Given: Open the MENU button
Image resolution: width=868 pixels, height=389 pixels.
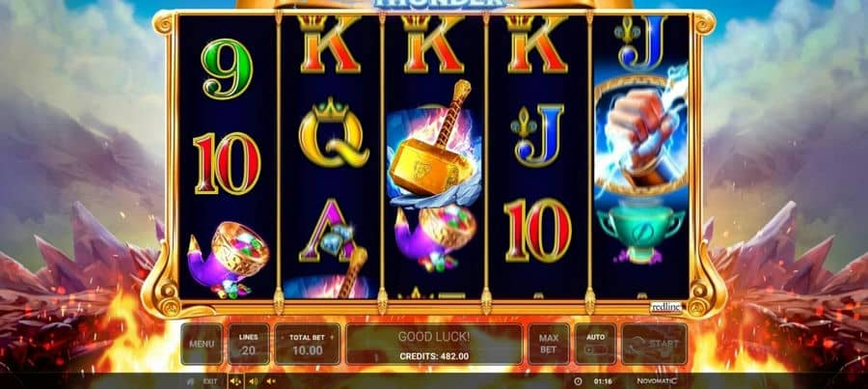Looking at the screenshot, I should click(x=202, y=344).
